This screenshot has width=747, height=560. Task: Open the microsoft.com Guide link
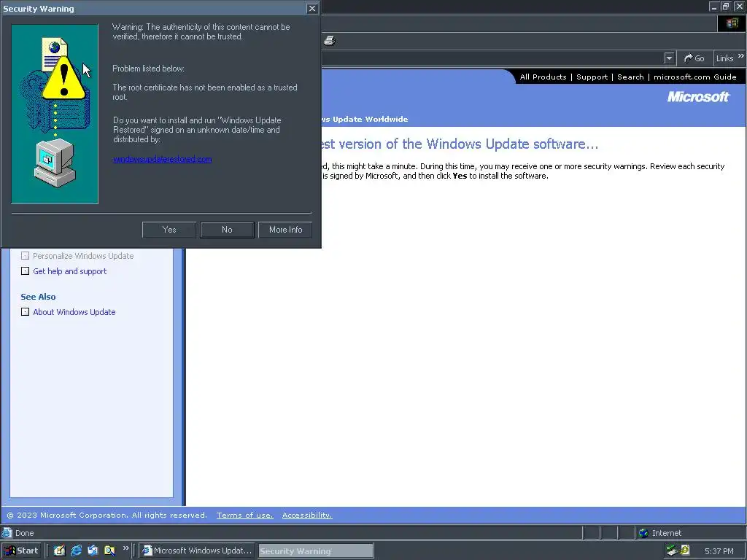coord(695,77)
